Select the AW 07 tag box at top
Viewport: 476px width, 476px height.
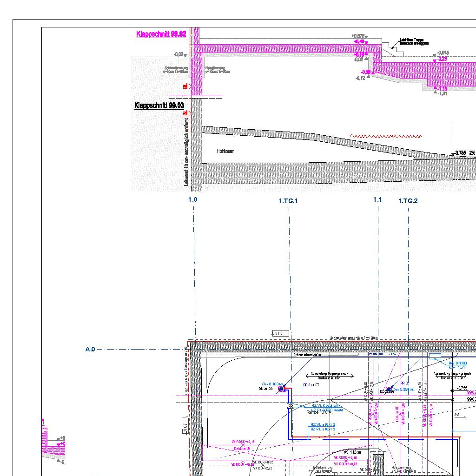coord(280,333)
